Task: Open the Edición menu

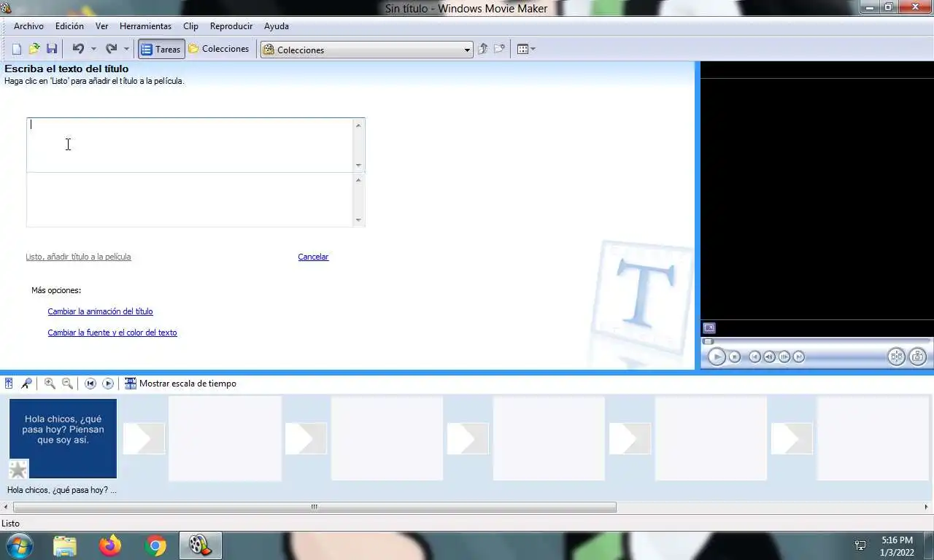Action: (69, 26)
